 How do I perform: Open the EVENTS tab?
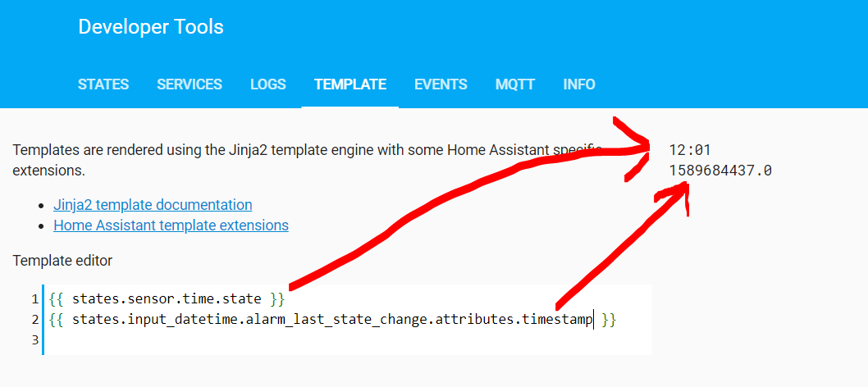tap(441, 84)
